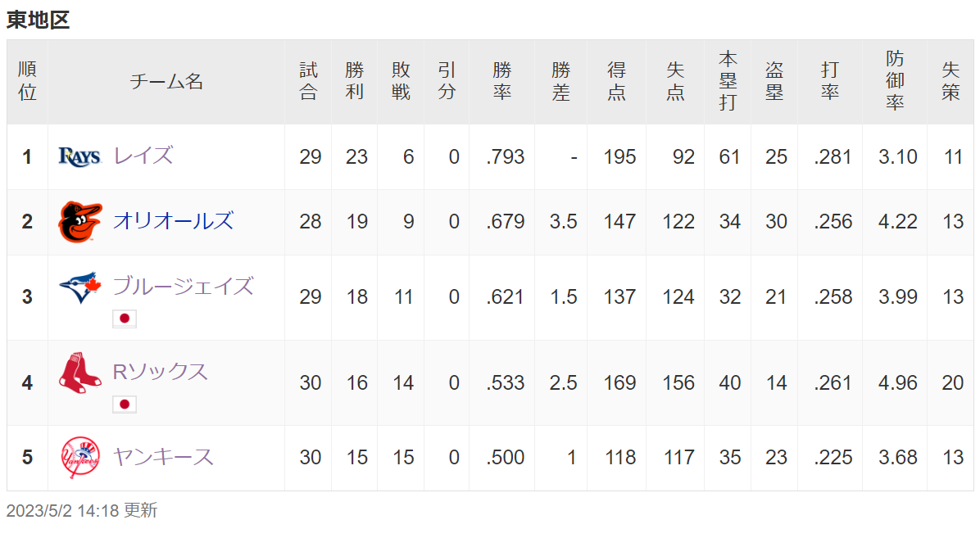Viewport: 980px width, 538px height.
Task: Click the Yankees team logo
Action: [80, 458]
